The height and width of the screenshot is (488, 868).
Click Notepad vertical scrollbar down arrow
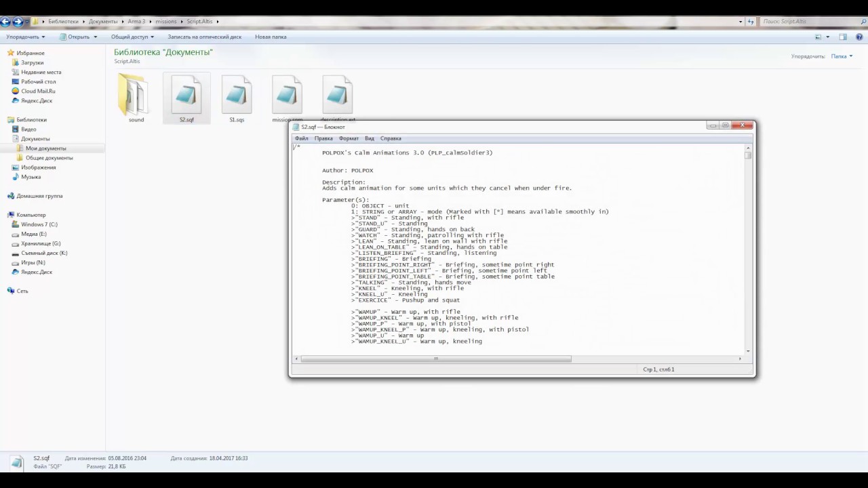748,351
